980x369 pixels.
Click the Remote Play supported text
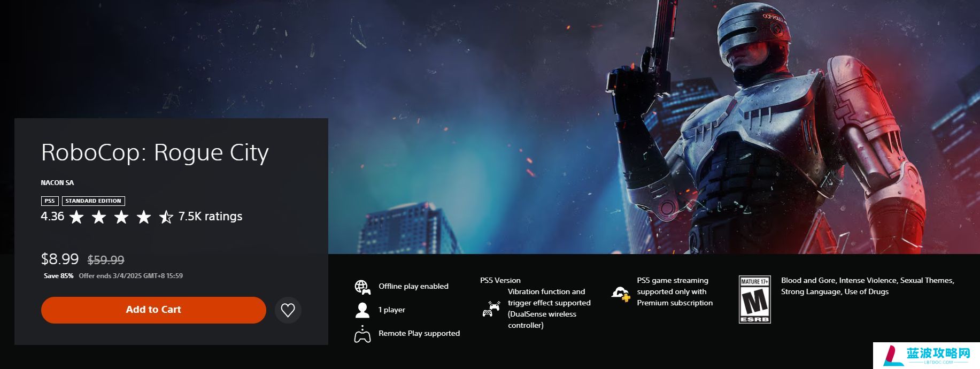(419, 333)
